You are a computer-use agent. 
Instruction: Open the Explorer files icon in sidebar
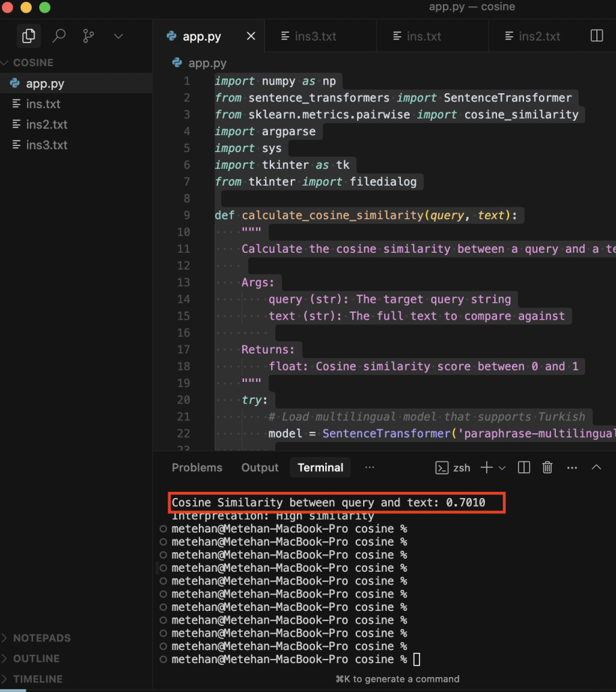tap(28, 36)
